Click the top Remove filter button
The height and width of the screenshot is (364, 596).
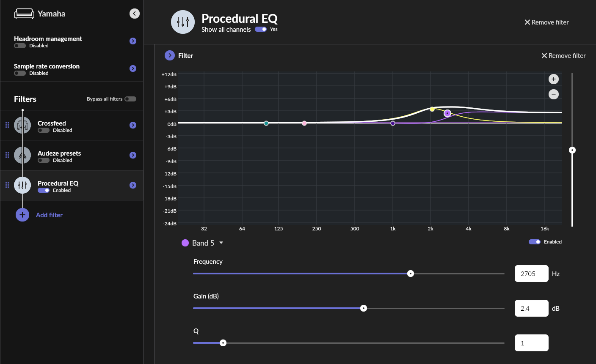[546, 22]
